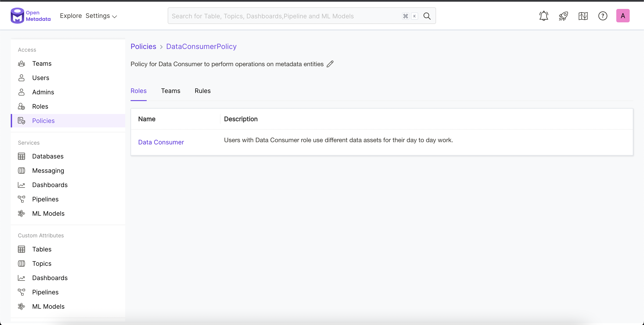The height and width of the screenshot is (325, 644).
Task: Go to Policies breadcrumb link
Action: click(x=143, y=46)
